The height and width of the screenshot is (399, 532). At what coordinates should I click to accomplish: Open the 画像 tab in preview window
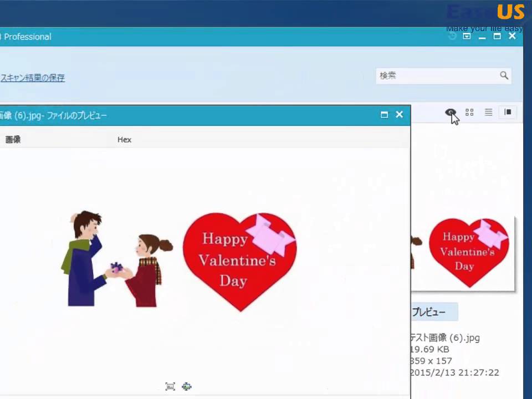click(x=13, y=140)
